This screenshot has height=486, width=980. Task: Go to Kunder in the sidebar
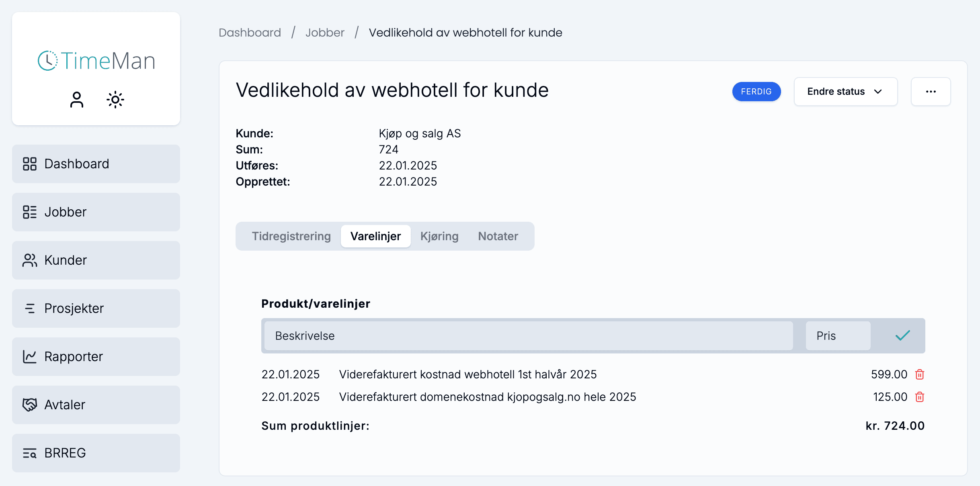coord(96,260)
